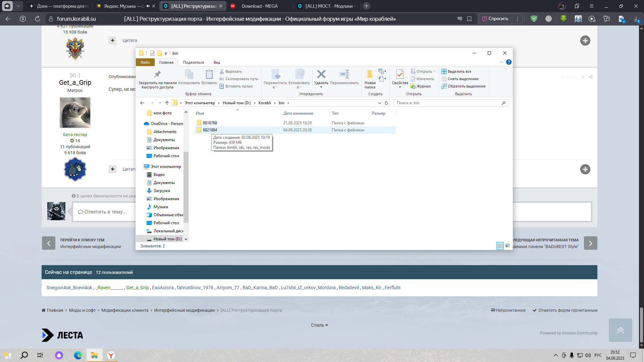
Task: Open the Поделиться ribbon tab
Action: [194, 62]
